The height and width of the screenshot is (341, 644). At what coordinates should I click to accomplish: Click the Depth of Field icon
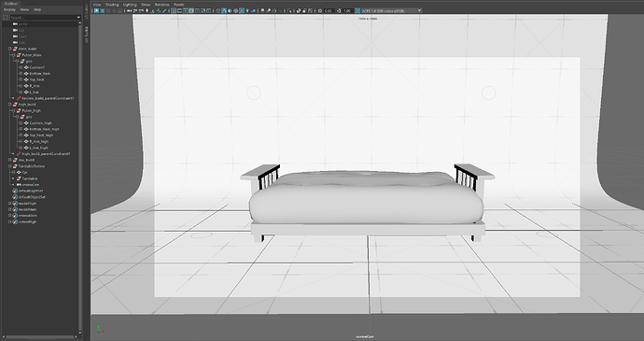[x=281, y=10]
